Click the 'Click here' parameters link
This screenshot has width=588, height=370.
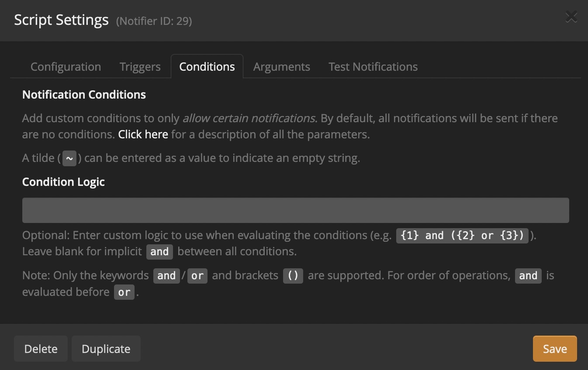click(143, 134)
